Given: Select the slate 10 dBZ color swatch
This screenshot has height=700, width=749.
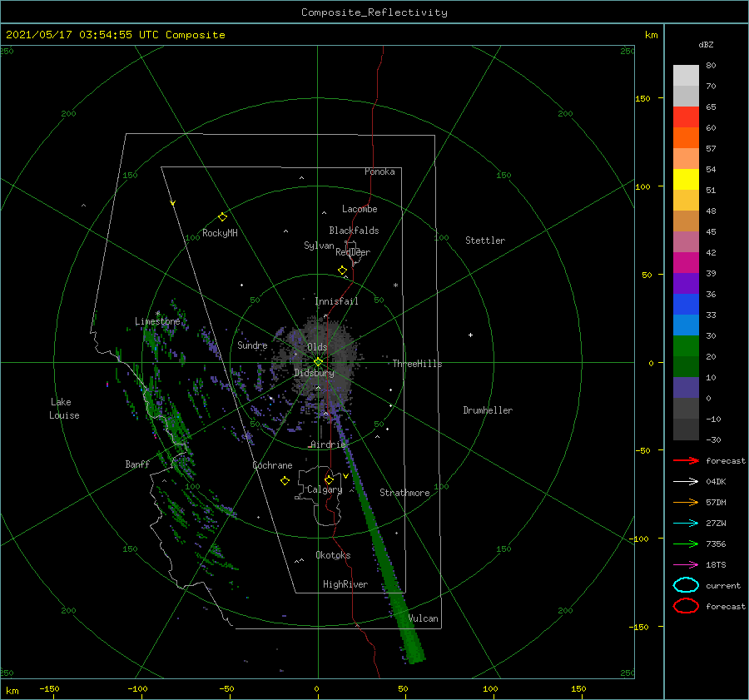Looking at the screenshot, I should pyautogui.click(x=686, y=388).
